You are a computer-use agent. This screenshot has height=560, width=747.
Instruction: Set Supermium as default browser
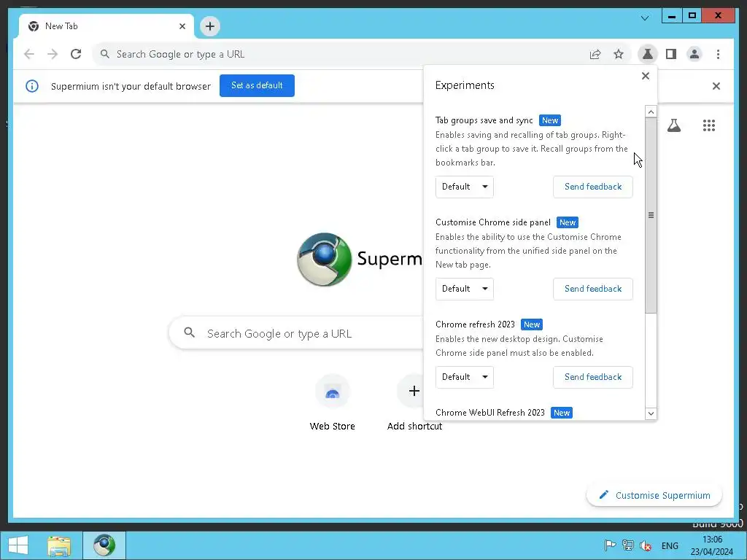click(257, 86)
